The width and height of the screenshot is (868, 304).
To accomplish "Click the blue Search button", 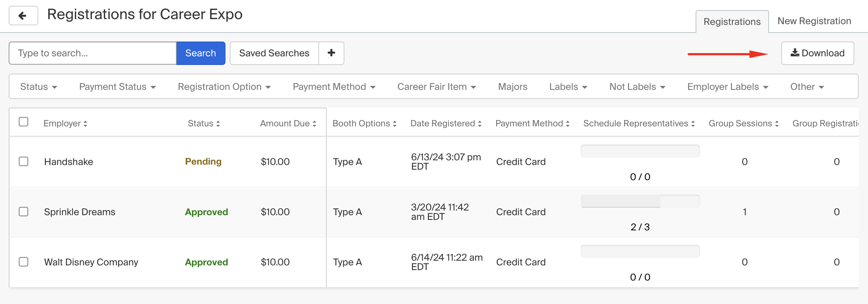I will [201, 53].
